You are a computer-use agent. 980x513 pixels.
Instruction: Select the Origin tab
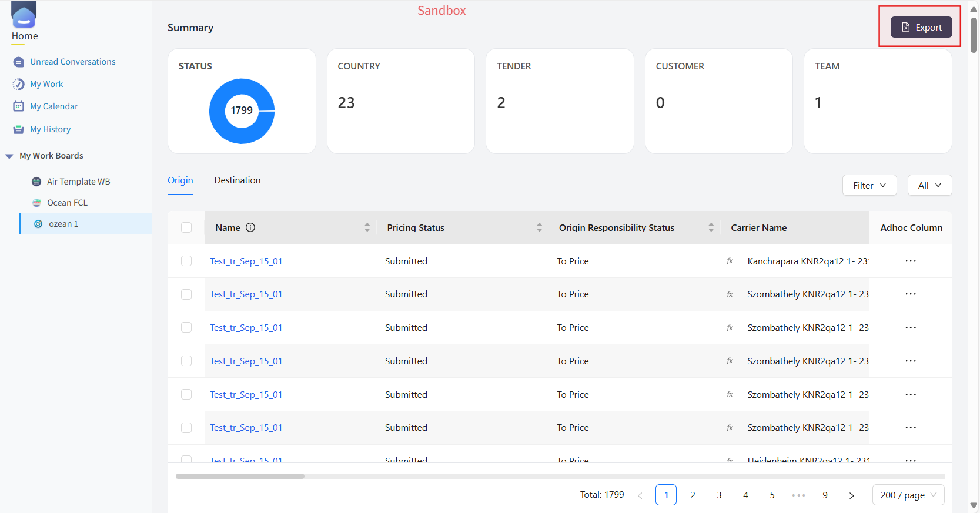pos(180,180)
